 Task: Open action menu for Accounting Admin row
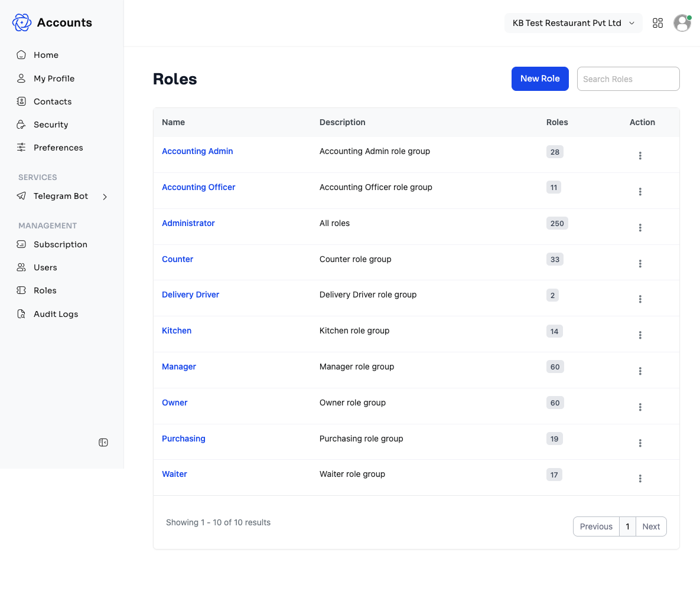tap(640, 156)
